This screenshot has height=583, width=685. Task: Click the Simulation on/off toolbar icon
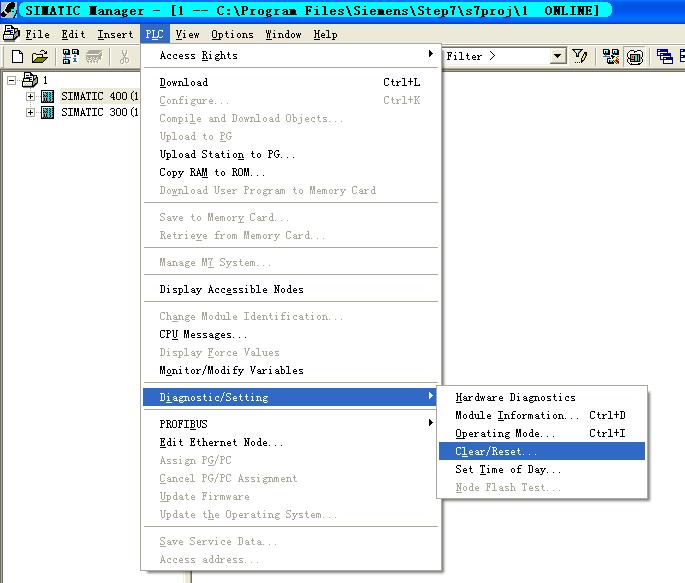pos(635,57)
